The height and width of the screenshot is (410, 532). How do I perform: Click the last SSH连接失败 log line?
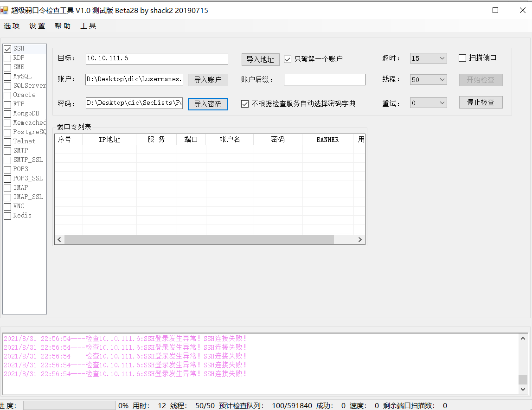click(x=125, y=374)
